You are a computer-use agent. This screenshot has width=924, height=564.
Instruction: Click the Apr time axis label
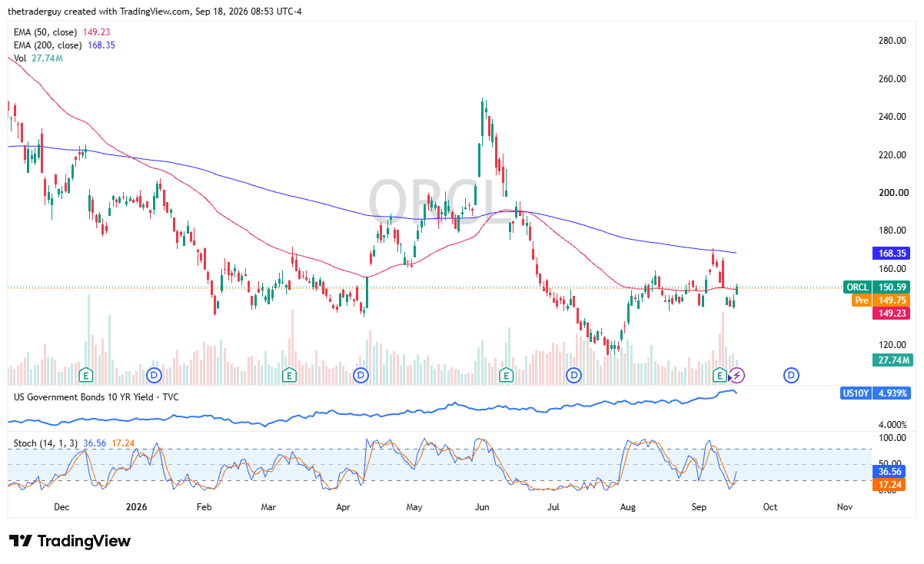(x=343, y=507)
